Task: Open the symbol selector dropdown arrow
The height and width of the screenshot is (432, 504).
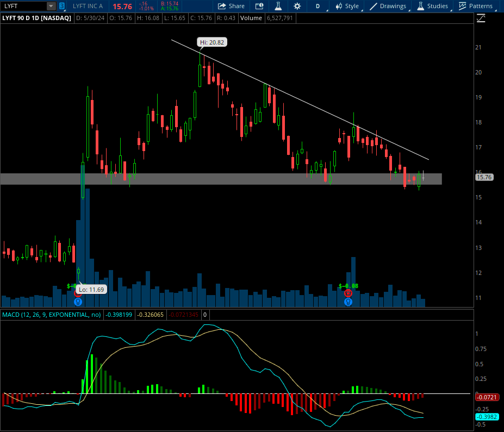Action: [x=51, y=6]
